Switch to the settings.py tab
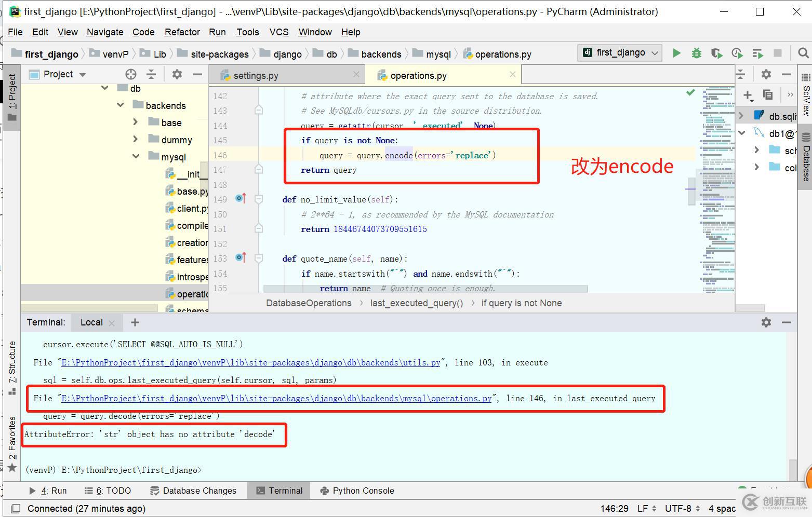 coord(256,75)
